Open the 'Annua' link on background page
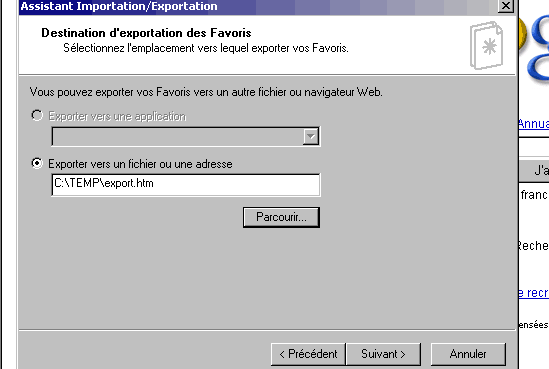549x369 pixels. tap(534, 124)
